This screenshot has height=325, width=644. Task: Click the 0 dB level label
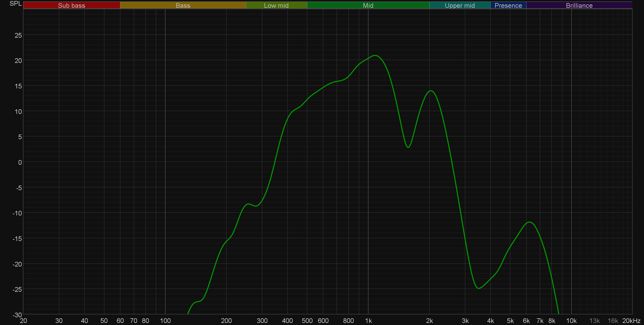(x=20, y=163)
